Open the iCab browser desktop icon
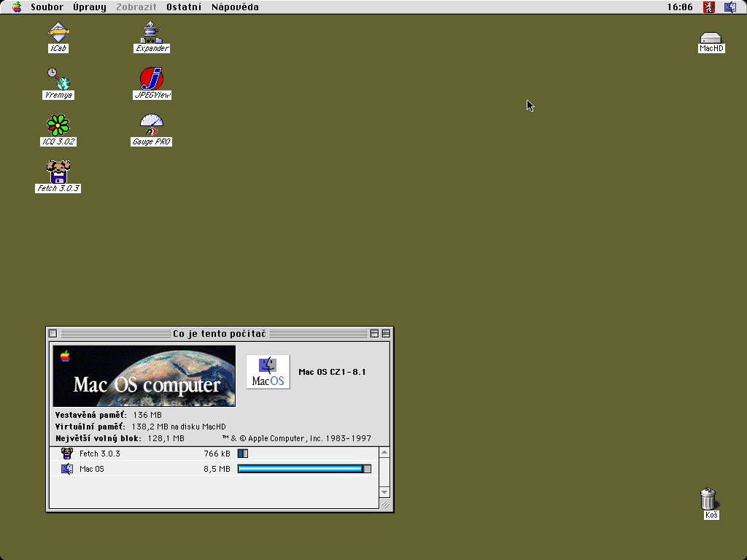This screenshot has height=560, width=747. pyautogui.click(x=58, y=32)
